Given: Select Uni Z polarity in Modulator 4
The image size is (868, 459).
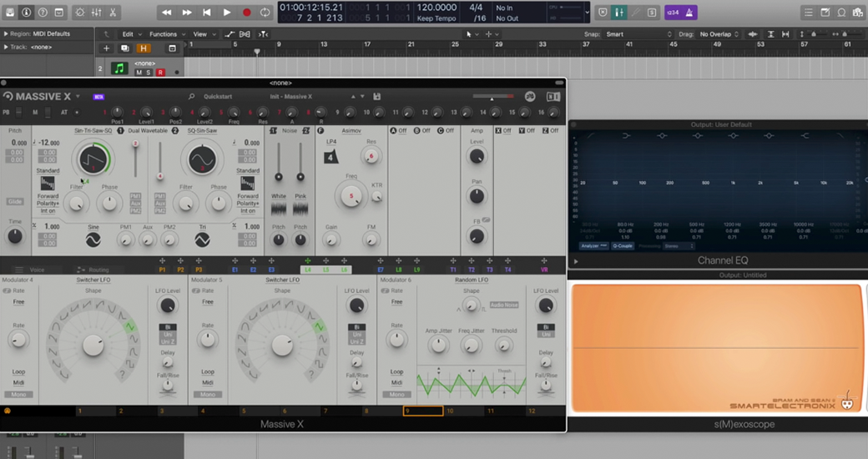Looking at the screenshot, I should [168, 341].
